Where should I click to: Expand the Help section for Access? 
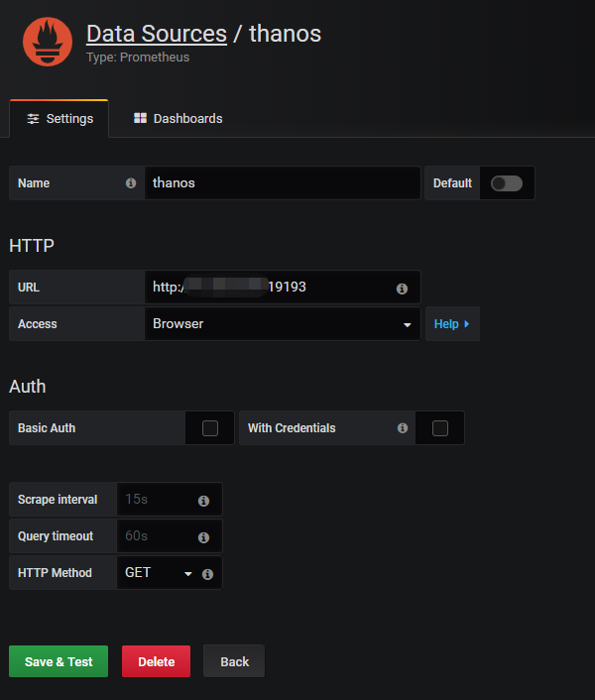(452, 324)
